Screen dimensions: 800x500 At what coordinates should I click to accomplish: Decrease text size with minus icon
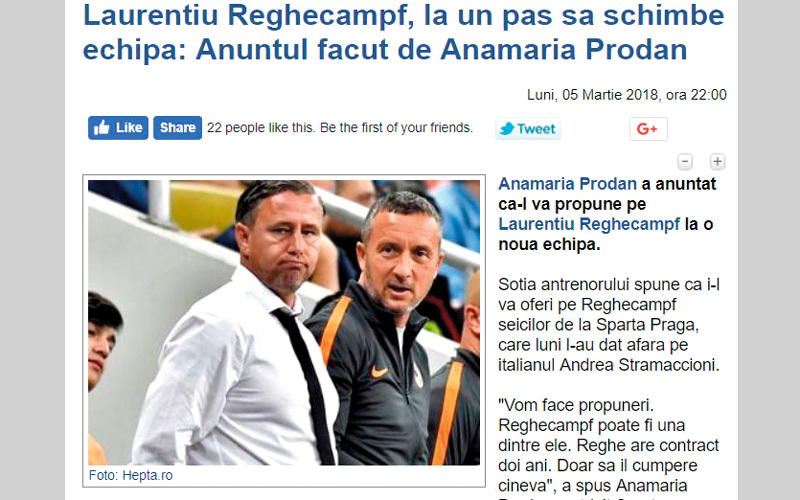[685, 162]
